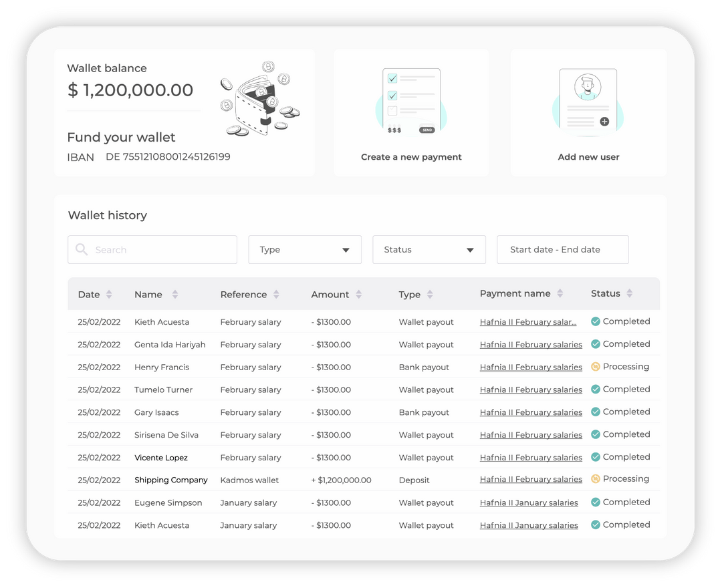Click the Add new user icon

[588, 97]
